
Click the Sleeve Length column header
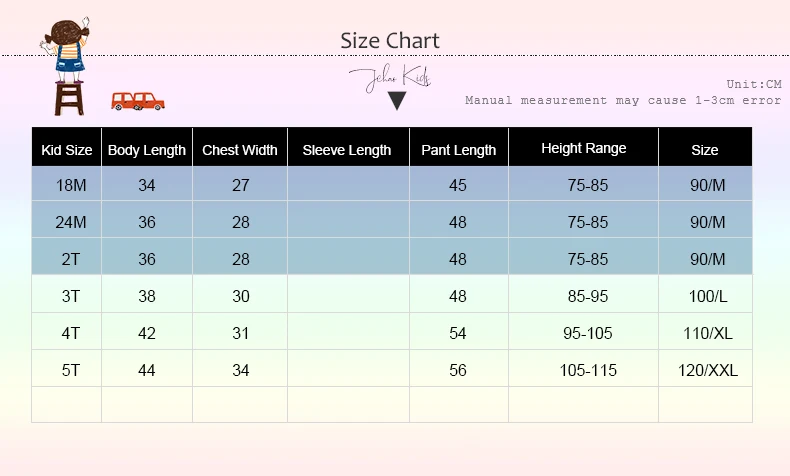point(347,150)
